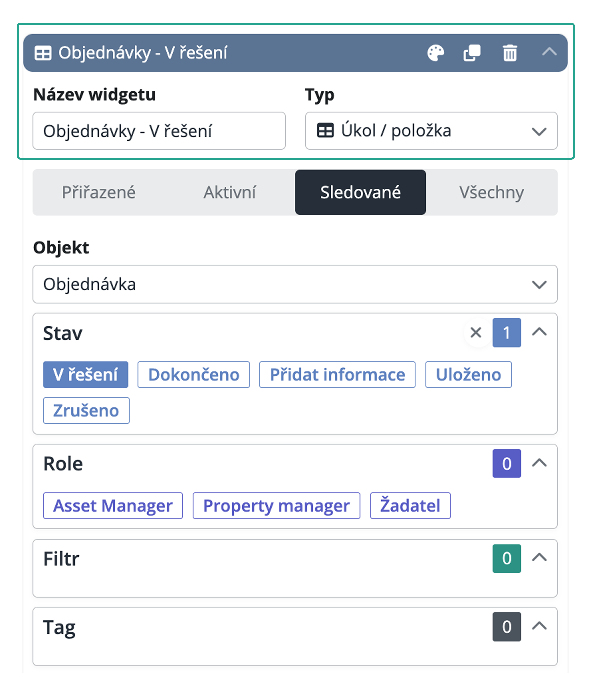Select the Žadatel role
The width and height of the screenshot is (591, 700).
[x=410, y=505]
